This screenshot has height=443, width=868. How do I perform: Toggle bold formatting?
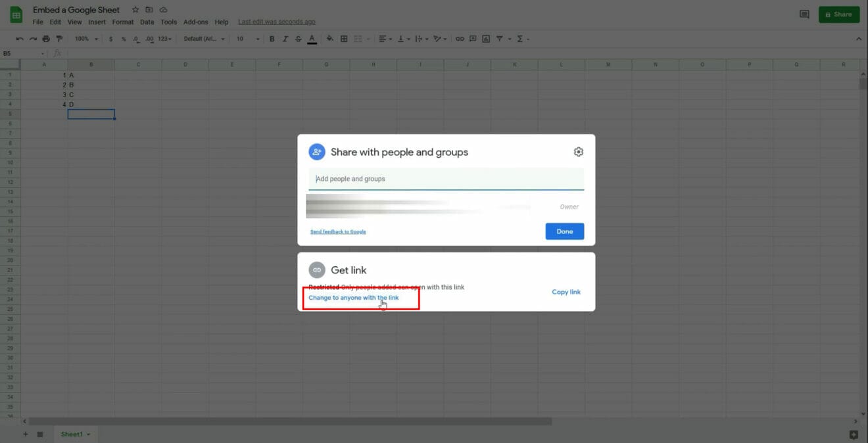tap(272, 39)
